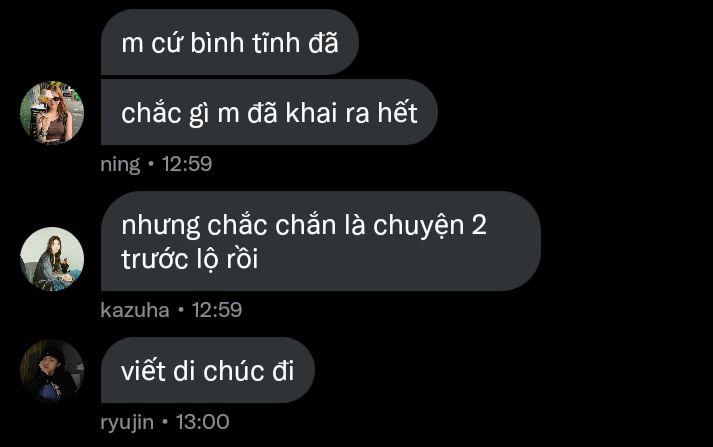Open ning's profile picture avatar
This screenshot has width=713, height=447.
(x=52, y=112)
